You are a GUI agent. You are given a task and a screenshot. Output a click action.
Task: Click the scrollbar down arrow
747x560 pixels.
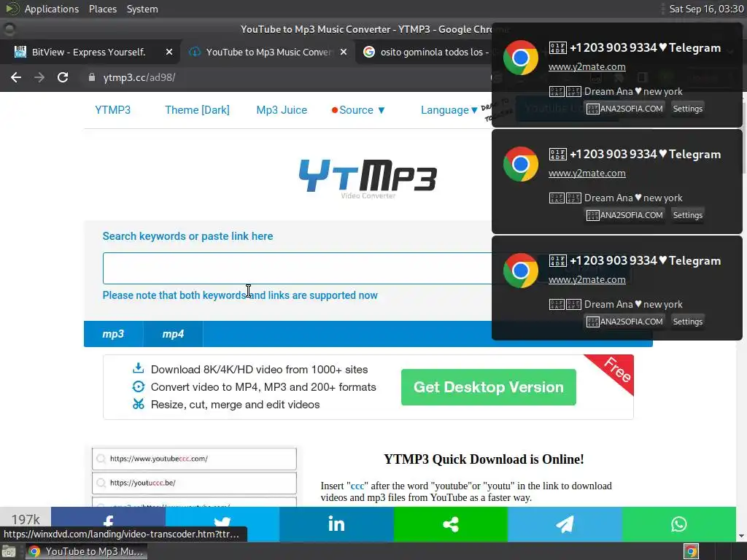[x=741, y=536]
